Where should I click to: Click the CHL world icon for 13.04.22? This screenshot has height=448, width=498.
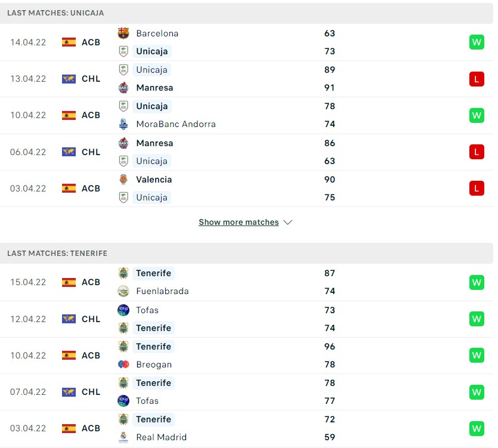(x=69, y=79)
